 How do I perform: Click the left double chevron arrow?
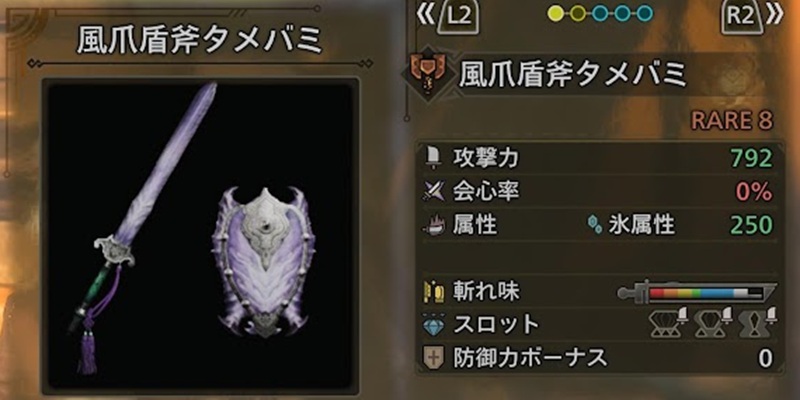[x=424, y=16]
